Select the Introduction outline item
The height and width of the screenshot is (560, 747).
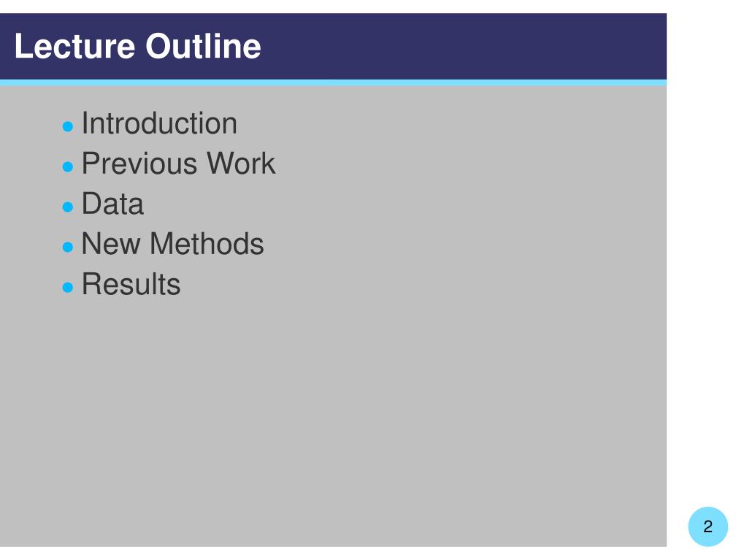159,123
